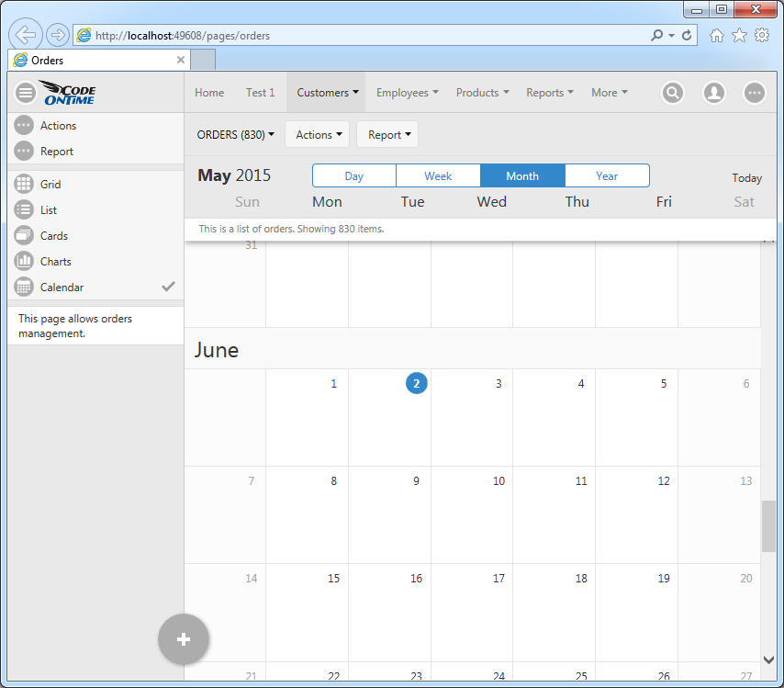The width and height of the screenshot is (784, 688).
Task: Select Day calendar mode
Action: point(354,175)
